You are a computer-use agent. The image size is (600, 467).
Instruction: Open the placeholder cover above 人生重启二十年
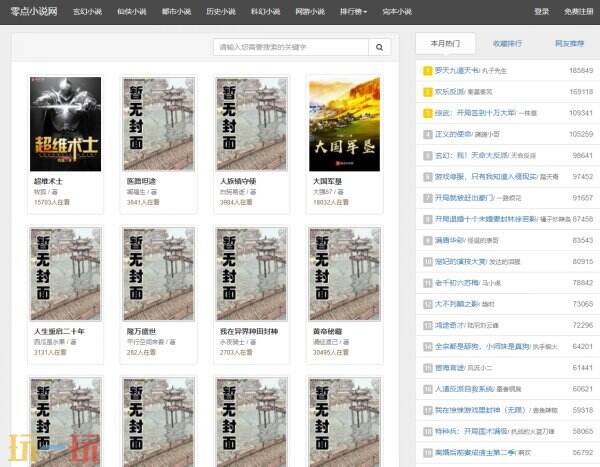tap(65, 274)
